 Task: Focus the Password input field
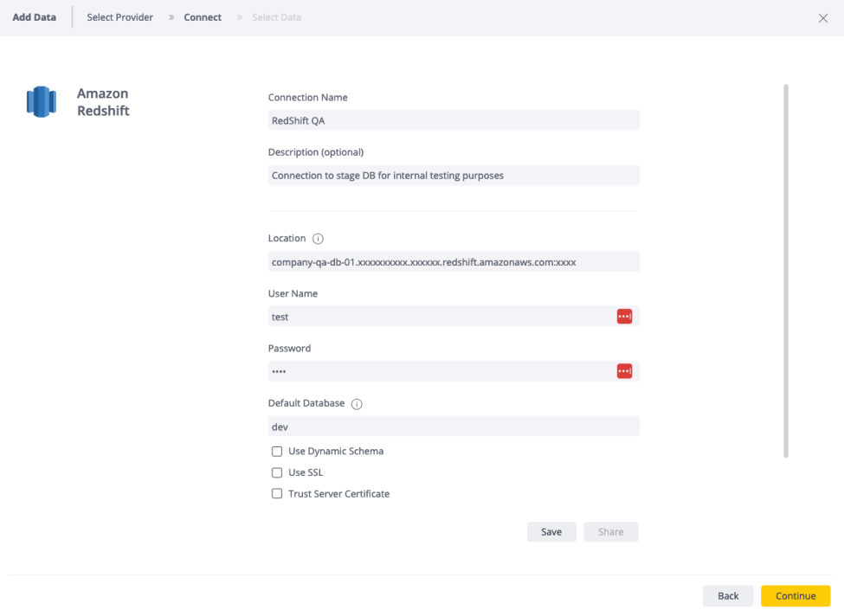pos(454,371)
